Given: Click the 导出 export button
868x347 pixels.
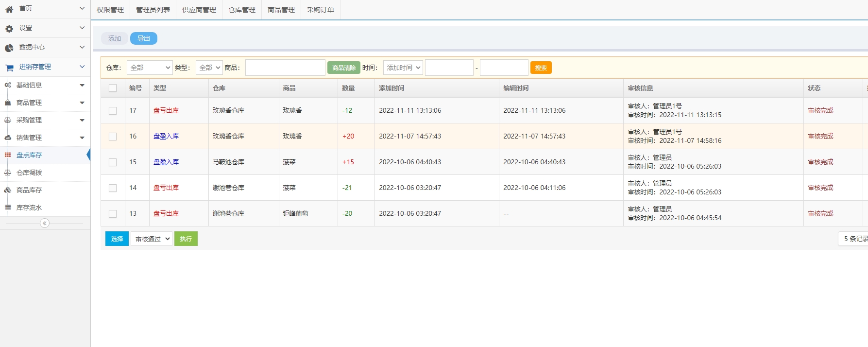Looking at the screenshot, I should tap(144, 38).
